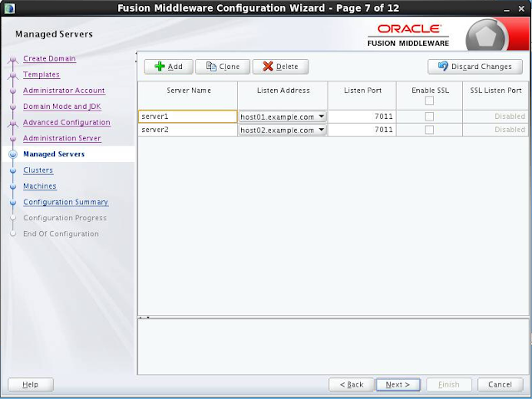
Task: Click the Disabled SSL port cell for server1
Action: [x=495, y=116]
